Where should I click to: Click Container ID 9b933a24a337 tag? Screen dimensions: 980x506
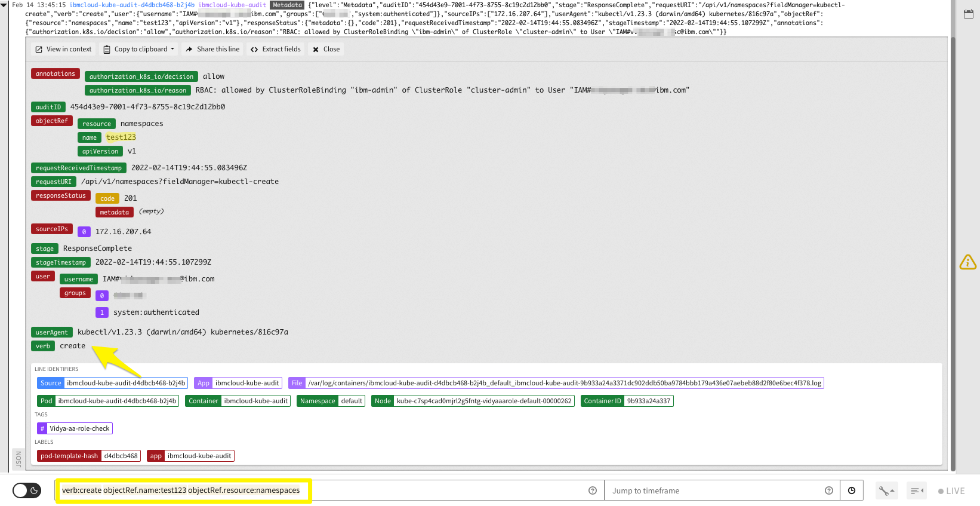click(x=627, y=401)
